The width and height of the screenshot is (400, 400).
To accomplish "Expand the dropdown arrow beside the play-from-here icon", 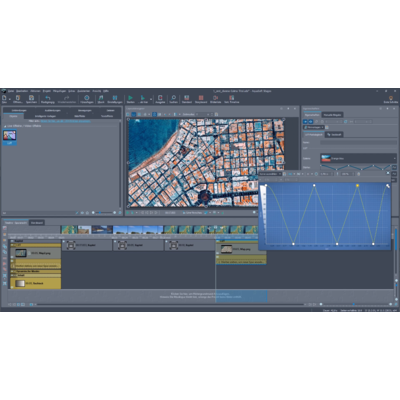I will [151, 99].
